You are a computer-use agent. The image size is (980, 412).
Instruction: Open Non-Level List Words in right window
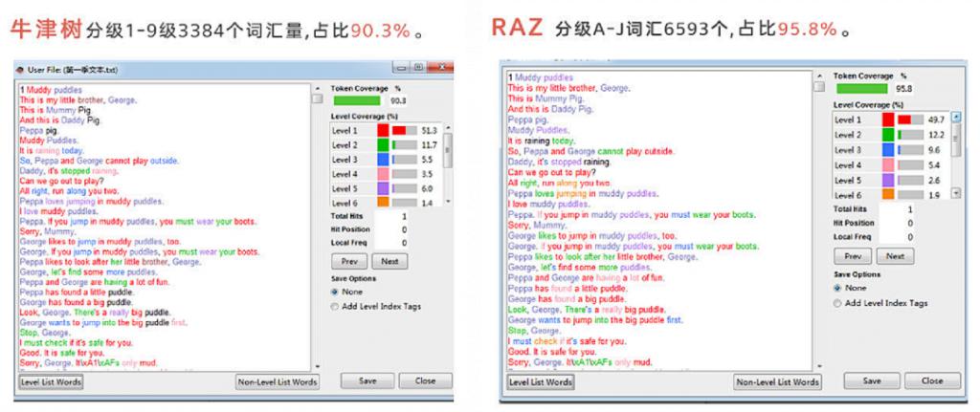point(777,382)
